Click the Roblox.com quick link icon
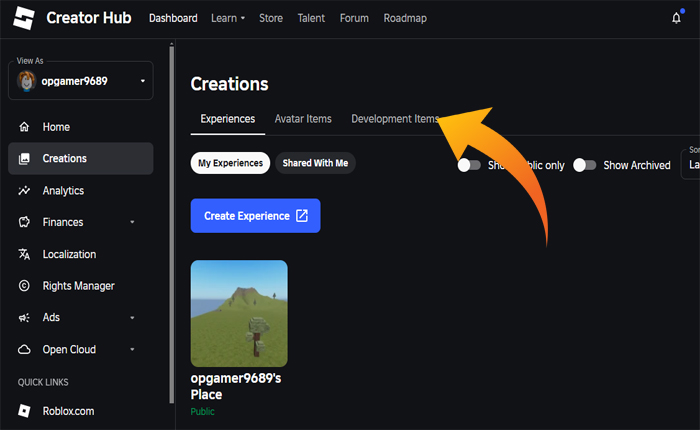700x430 pixels. pos(25,411)
